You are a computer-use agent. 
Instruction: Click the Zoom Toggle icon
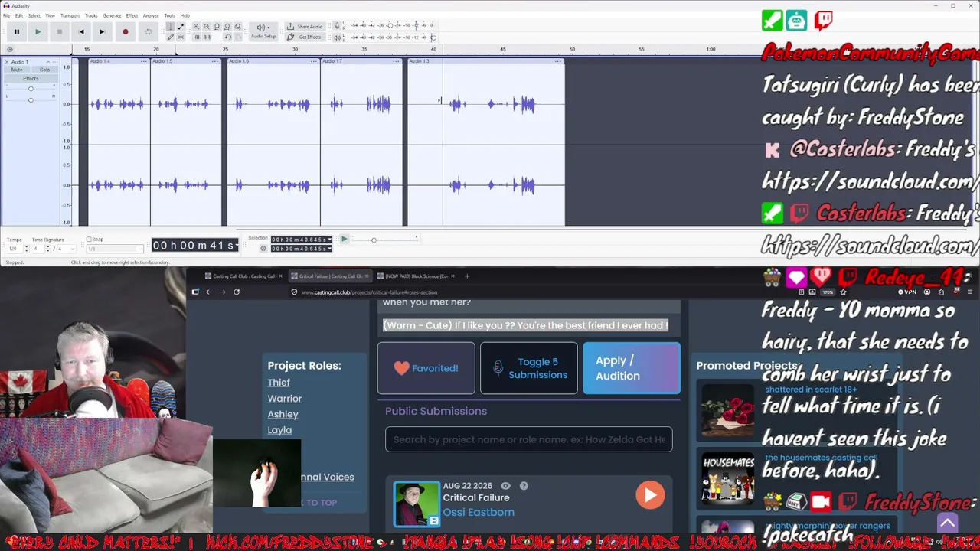[x=237, y=27]
